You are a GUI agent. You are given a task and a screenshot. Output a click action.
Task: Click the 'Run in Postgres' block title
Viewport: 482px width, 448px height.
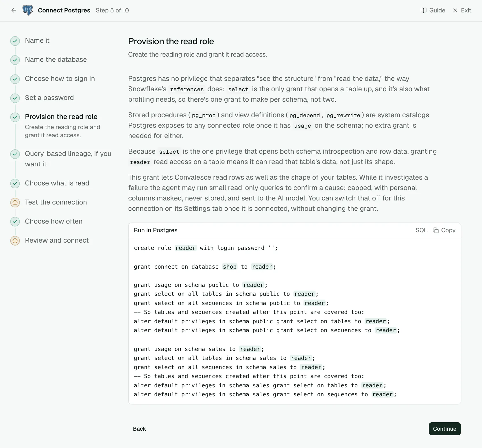click(156, 230)
